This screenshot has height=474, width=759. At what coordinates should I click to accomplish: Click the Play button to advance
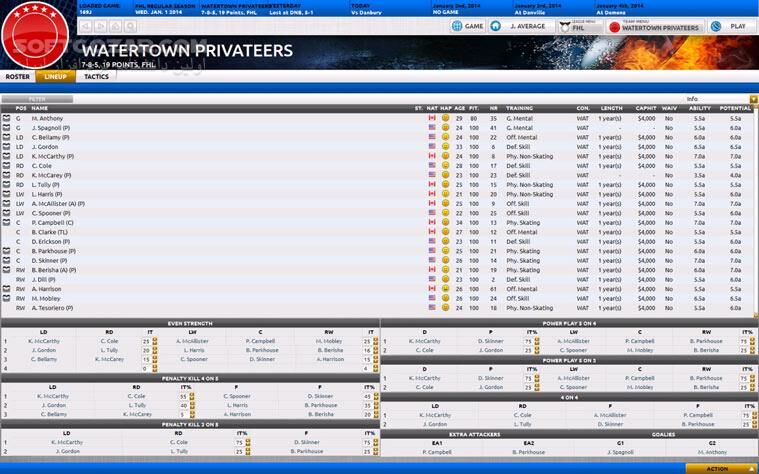click(731, 26)
